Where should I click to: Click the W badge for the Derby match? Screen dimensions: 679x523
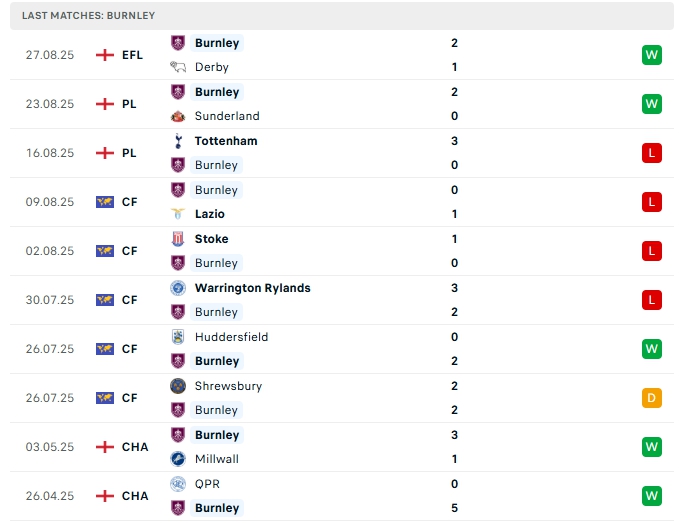[652, 55]
